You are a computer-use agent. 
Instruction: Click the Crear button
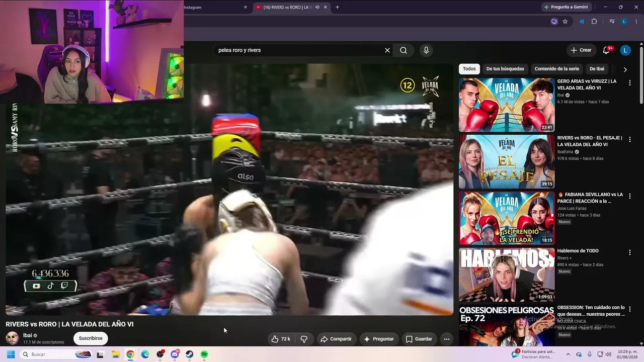(581, 50)
